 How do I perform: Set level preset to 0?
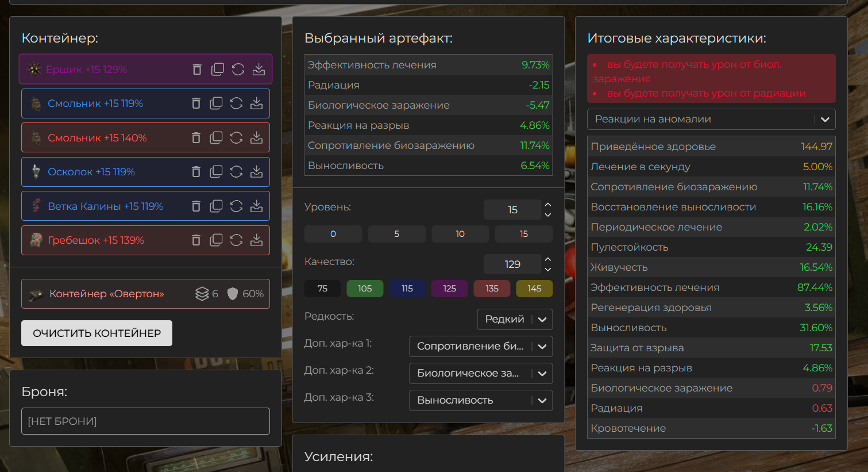(x=333, y=234)
